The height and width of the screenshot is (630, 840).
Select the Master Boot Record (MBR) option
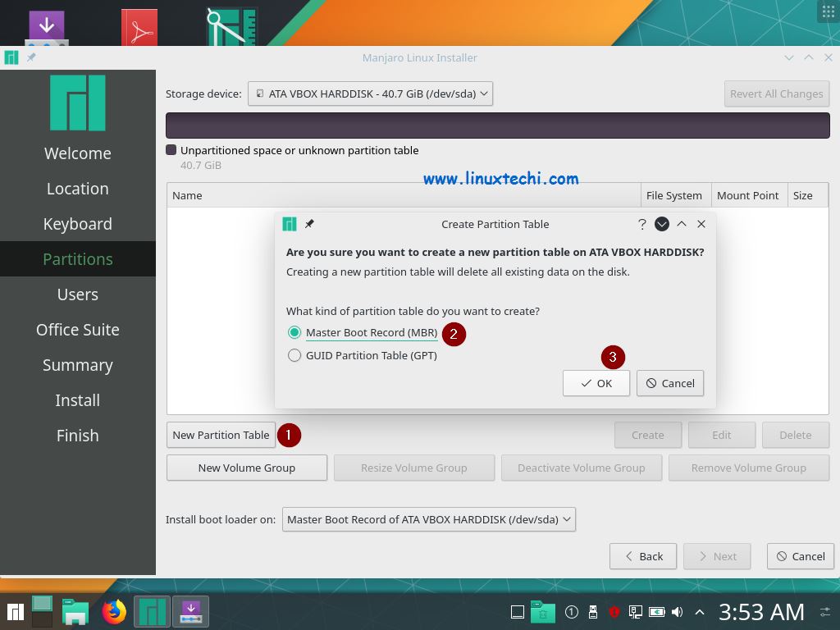click(x=294, y=333)
